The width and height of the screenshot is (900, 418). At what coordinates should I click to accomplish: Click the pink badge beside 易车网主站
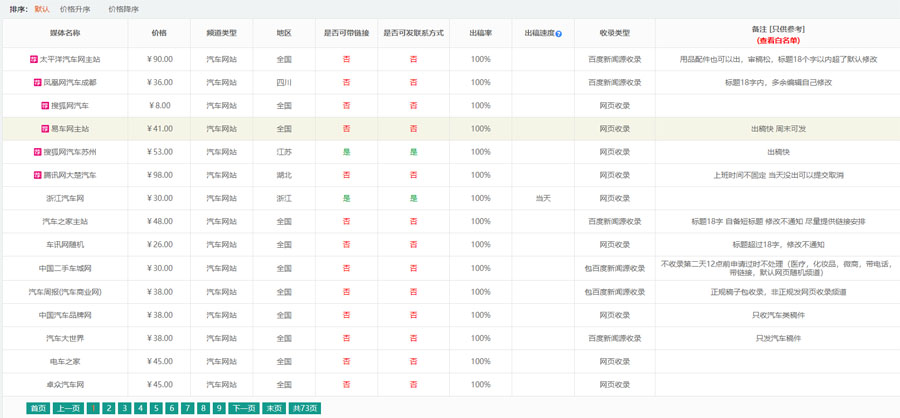pyautogui.click(x=45, y=129)
